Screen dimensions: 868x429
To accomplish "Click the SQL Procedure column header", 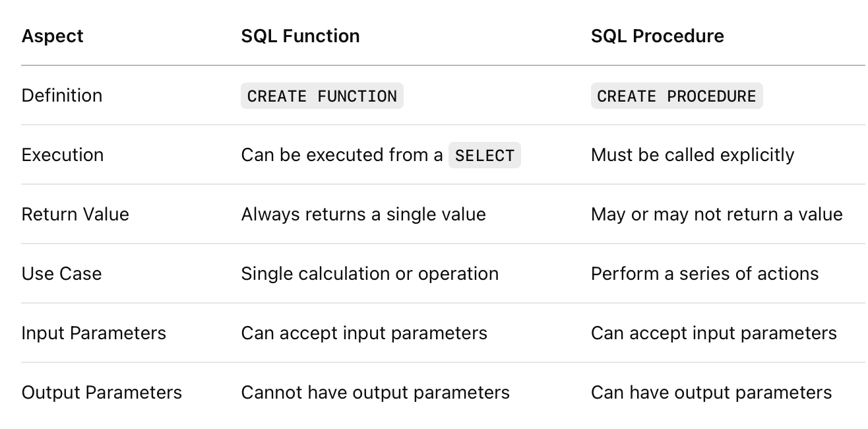I will tap(658, 36).
